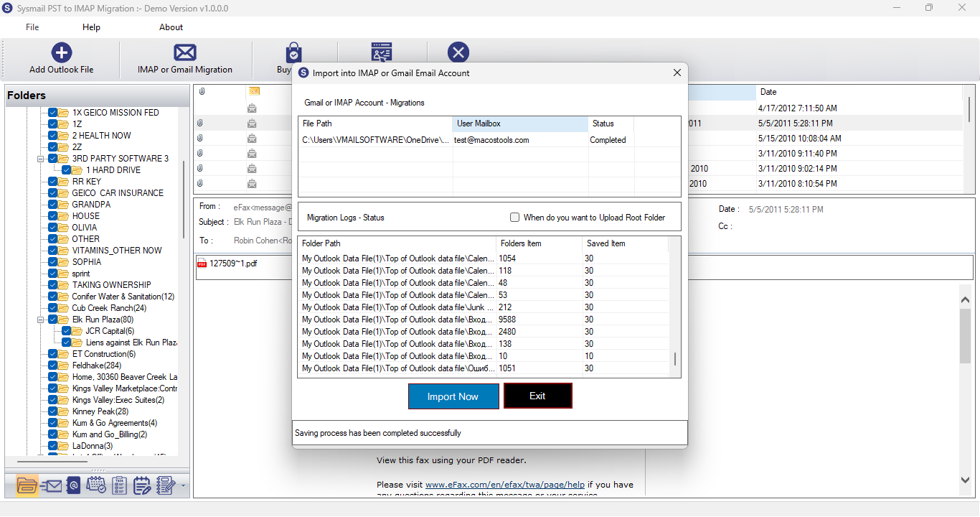980x517 pixels.
Task: Click the envelope icon of the 4/17/2012 message
Action: point(253,108)
